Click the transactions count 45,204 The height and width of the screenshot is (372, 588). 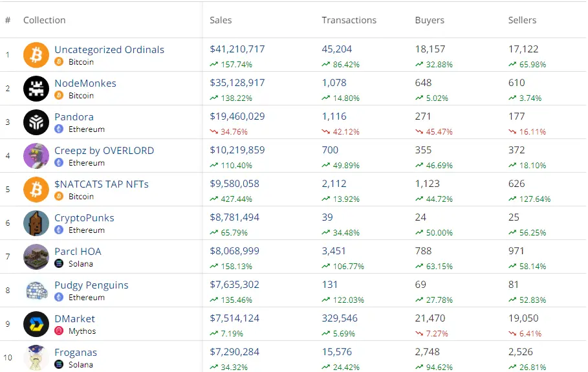coord(336,49)
